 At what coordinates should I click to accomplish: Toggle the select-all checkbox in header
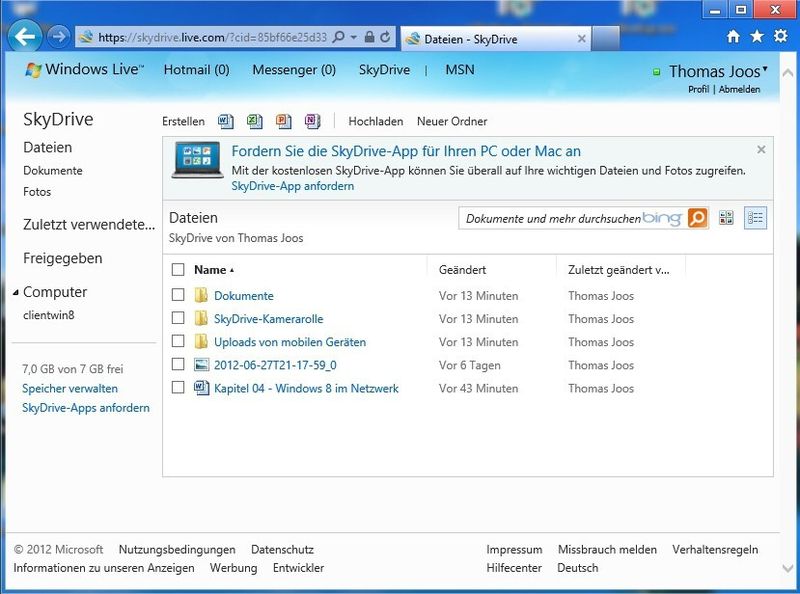pos(176,270)
